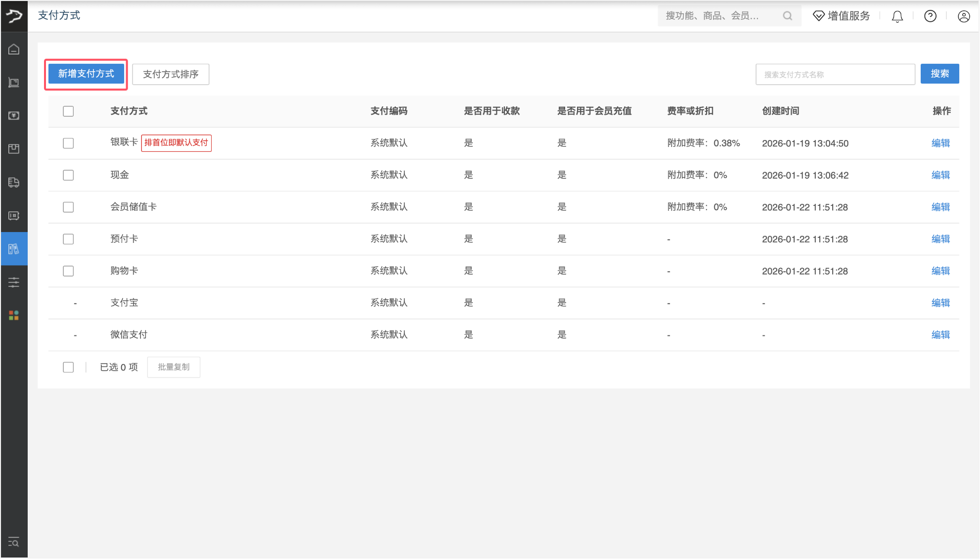Toggle the 购物卡 row checkbox
Viewport: 980px width, 559px height.
[x=68, y=271]
